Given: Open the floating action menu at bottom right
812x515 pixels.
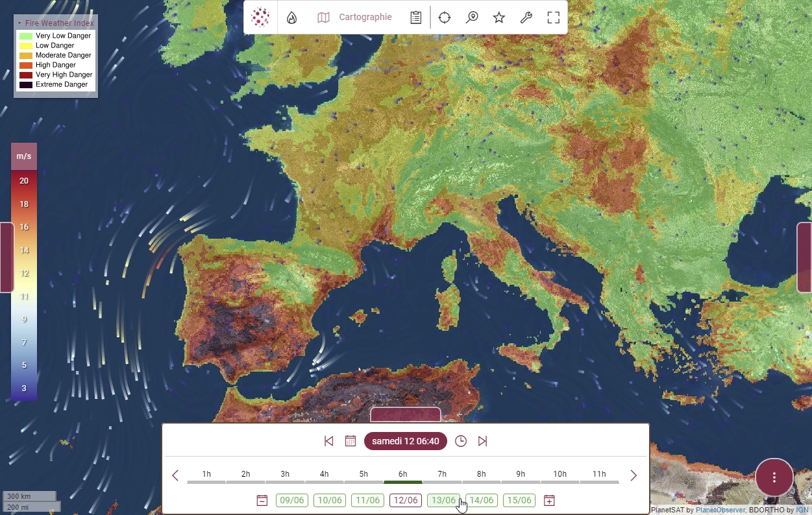Looking at the screenshot, I should point(774,477).
